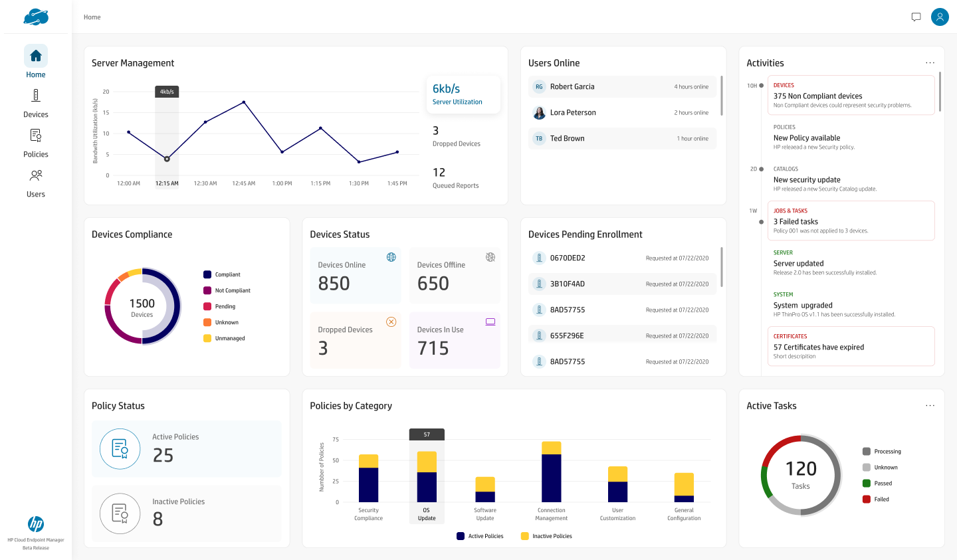Open the Home sidebar icon
The image size is (957, 560).
coord(36,56)
